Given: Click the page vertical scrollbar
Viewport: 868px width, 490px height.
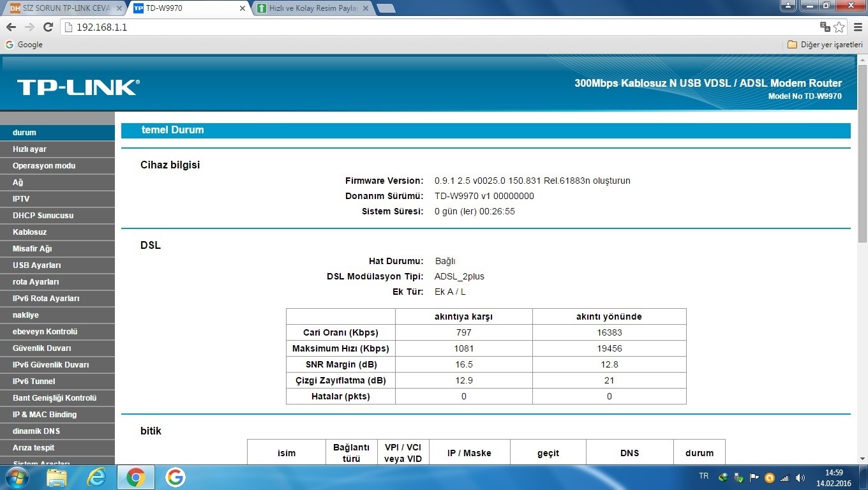Looking at the screenshot, I should point(862,153).
